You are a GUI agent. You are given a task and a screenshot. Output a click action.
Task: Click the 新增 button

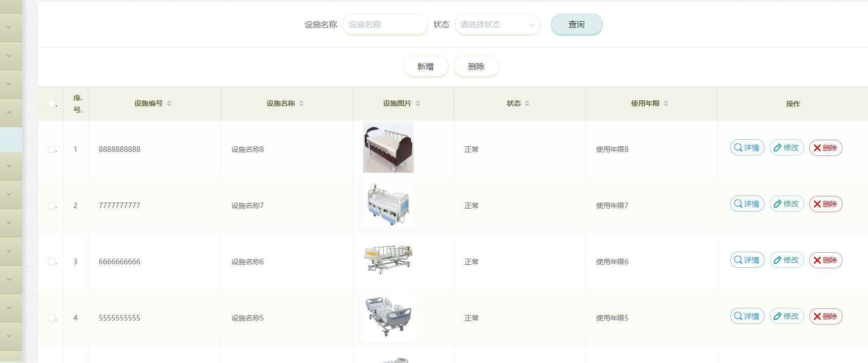click(x=425, y=66)
